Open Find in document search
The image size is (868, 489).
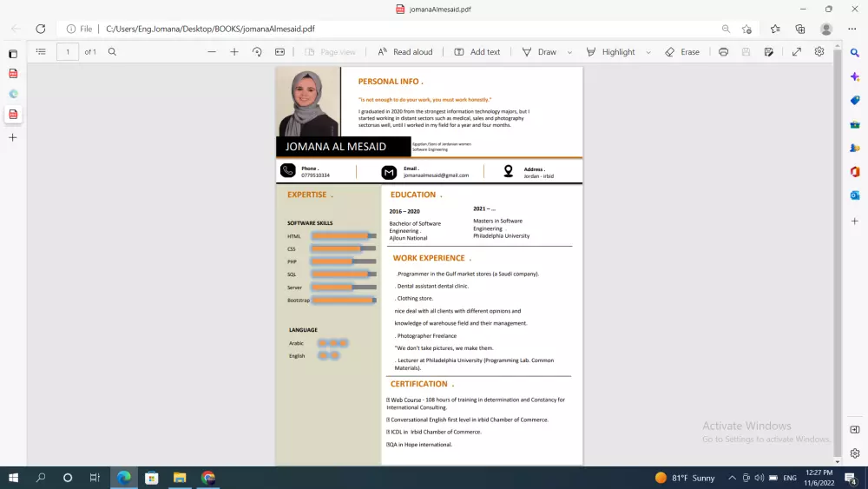[x=112, y=51]
